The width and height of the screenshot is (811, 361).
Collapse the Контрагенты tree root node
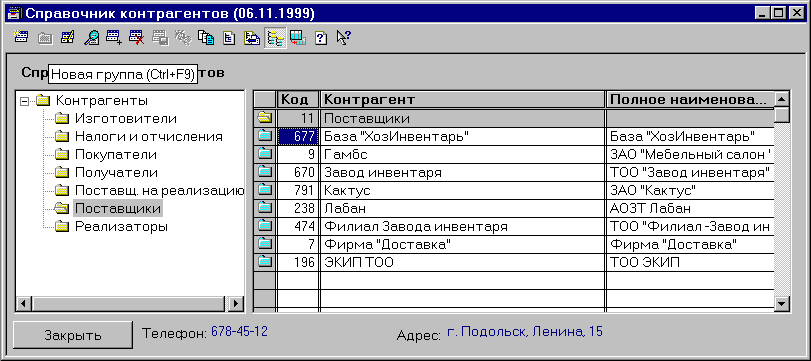pyautogui.click(x=23, y=101)
